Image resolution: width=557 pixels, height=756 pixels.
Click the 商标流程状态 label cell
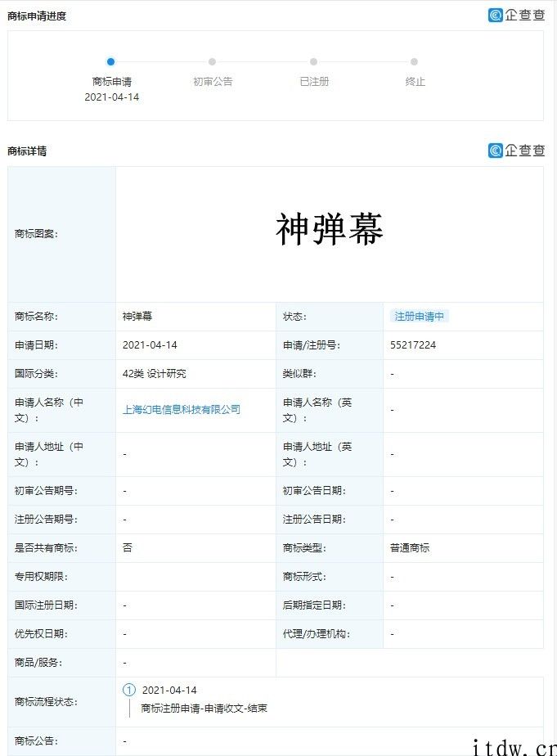click(61, 702)
